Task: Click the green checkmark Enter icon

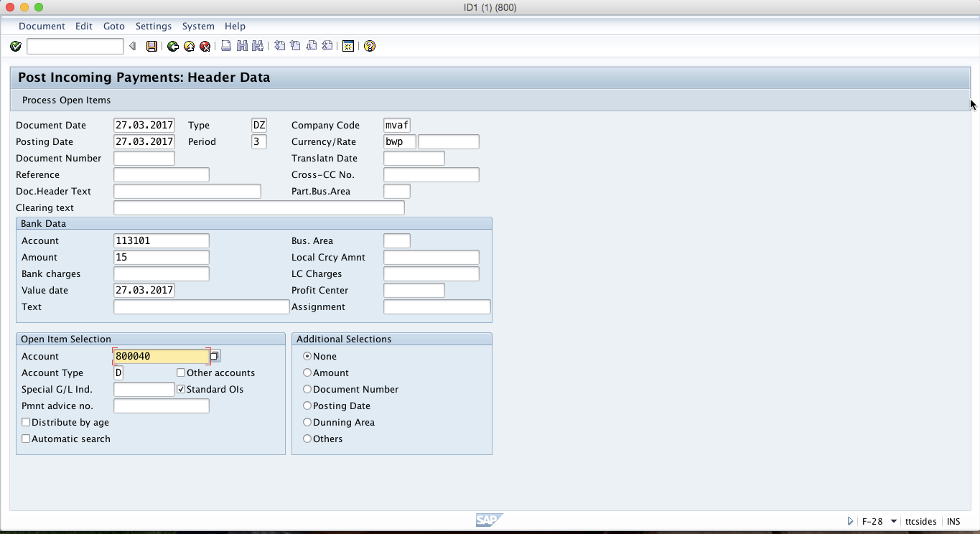Action: tap(16, 46)
